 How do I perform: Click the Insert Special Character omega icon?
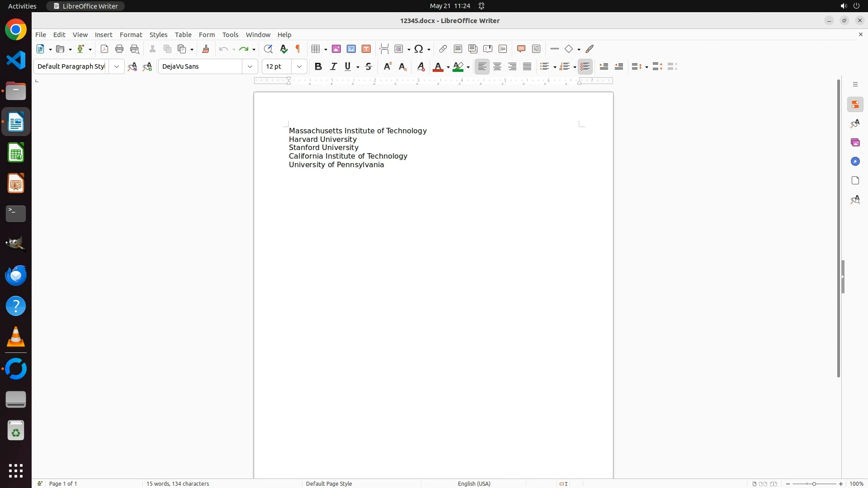click(x=419, y=49)
